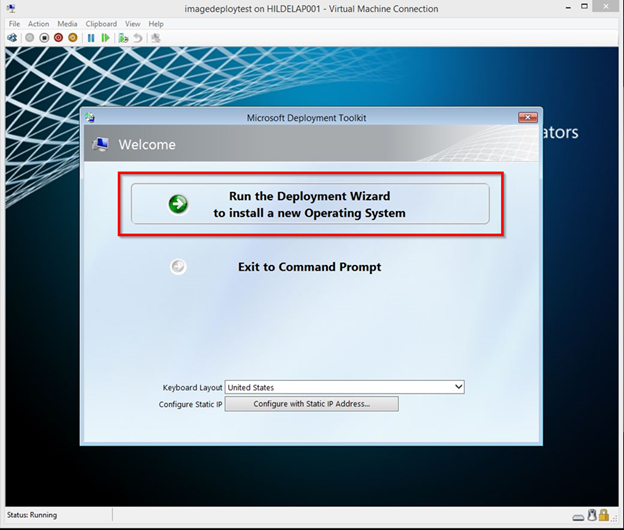Image resolution: width=624 pixels, height=530 pixels.
Task: Click the computer icon beside Welcome
Action: pyautogui.click(x=101, y=144)
